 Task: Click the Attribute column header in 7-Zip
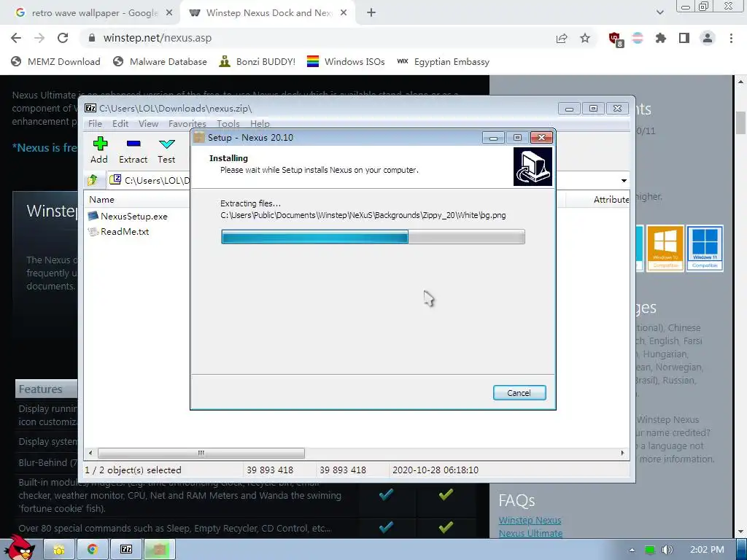(611, 200)
